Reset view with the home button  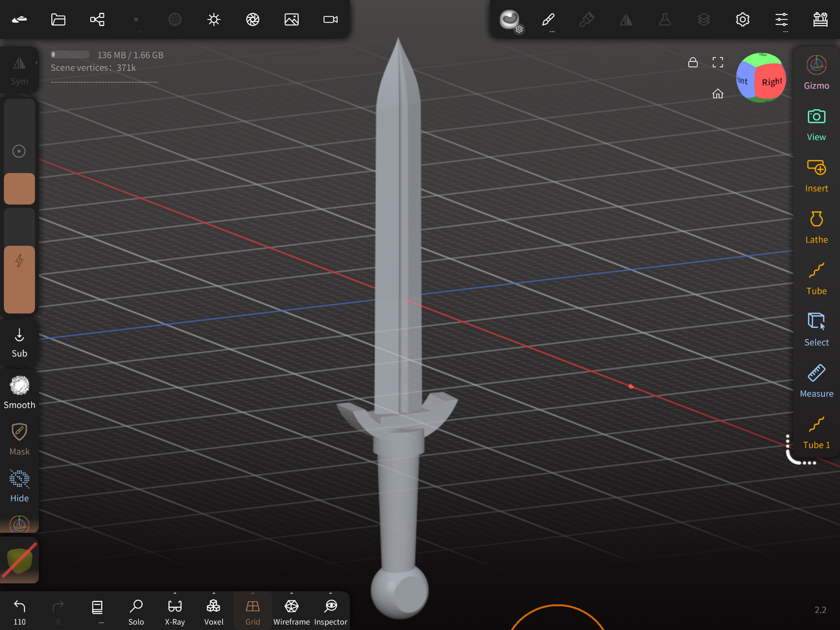[x=718, y=94]
